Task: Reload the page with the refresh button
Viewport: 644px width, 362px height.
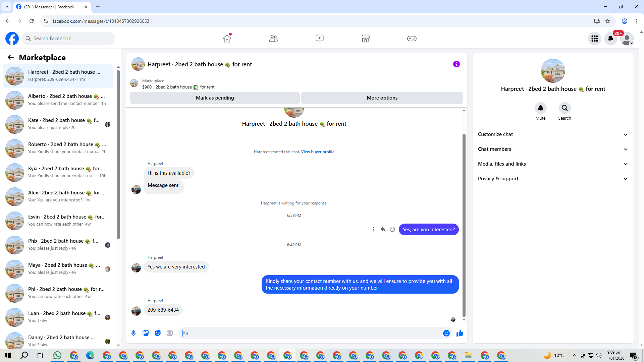Action: (x=32, y=21)
